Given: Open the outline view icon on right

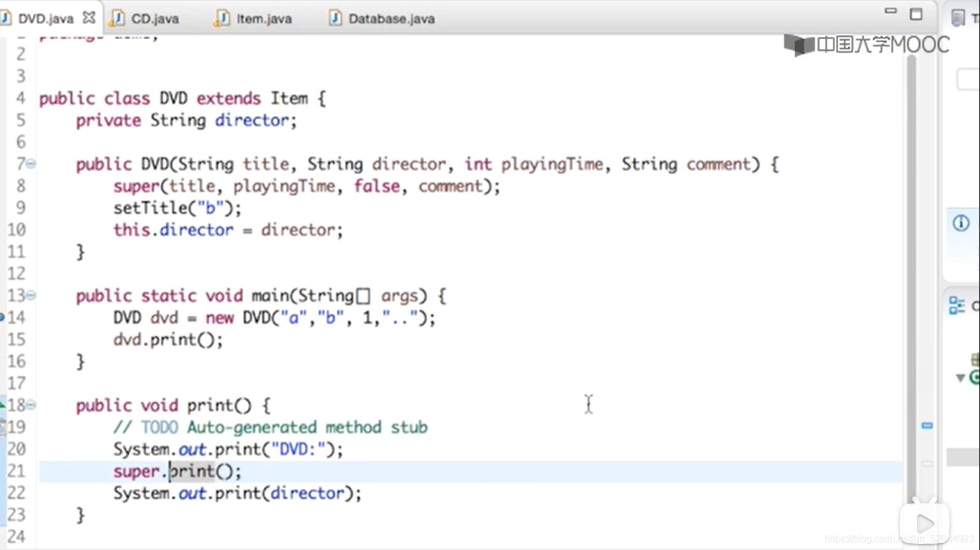Looking at the screenshot, I should click(x=957, y=305).
